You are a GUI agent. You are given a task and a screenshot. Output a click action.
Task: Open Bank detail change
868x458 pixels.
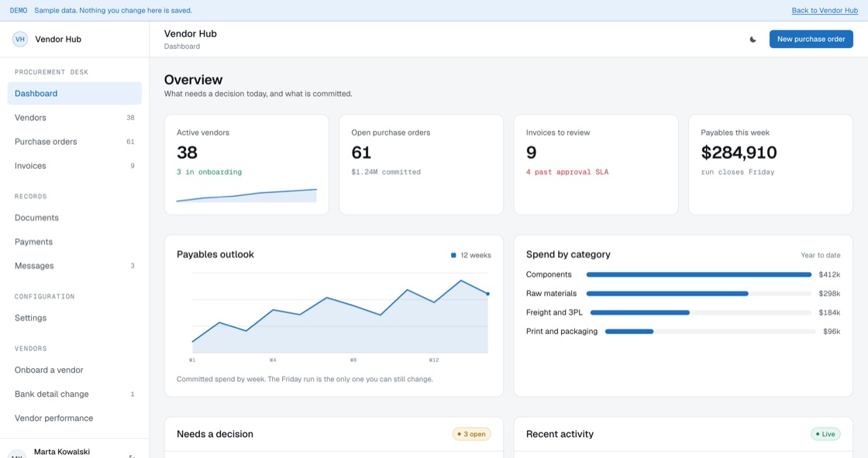74,394
